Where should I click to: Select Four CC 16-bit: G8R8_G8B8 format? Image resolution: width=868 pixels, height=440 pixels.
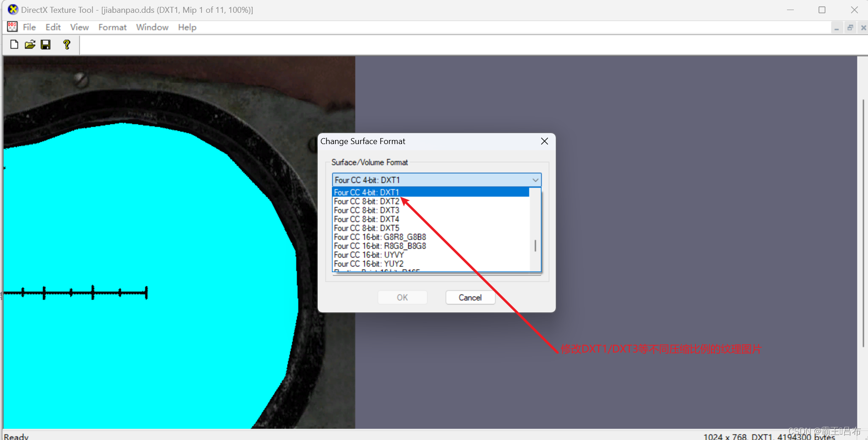[x=380, y=237]
